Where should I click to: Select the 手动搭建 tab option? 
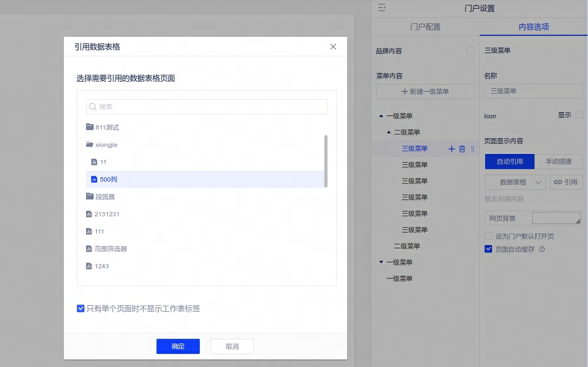pyautogui.click(x=558, y=162)
